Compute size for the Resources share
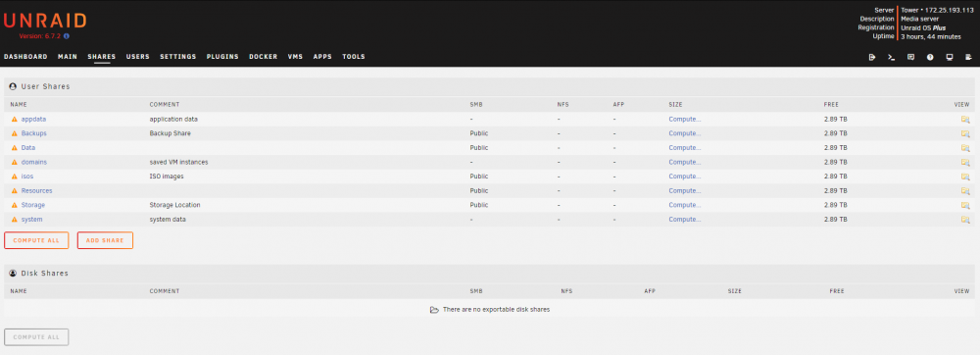Viewport: 980px width, 355px height. coord(685,190)
